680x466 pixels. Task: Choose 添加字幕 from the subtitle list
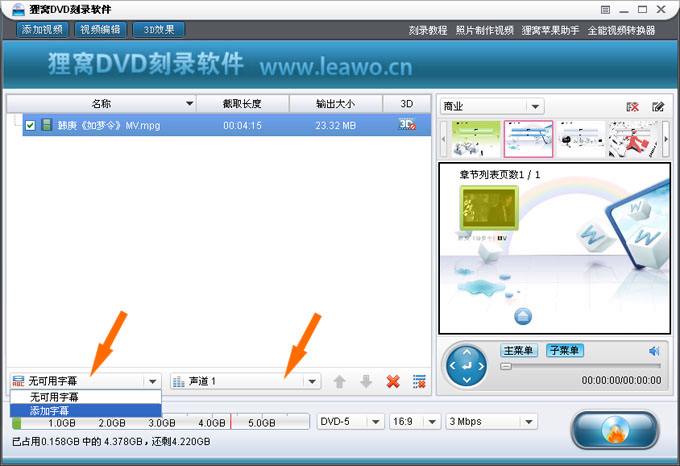[85, 411]
